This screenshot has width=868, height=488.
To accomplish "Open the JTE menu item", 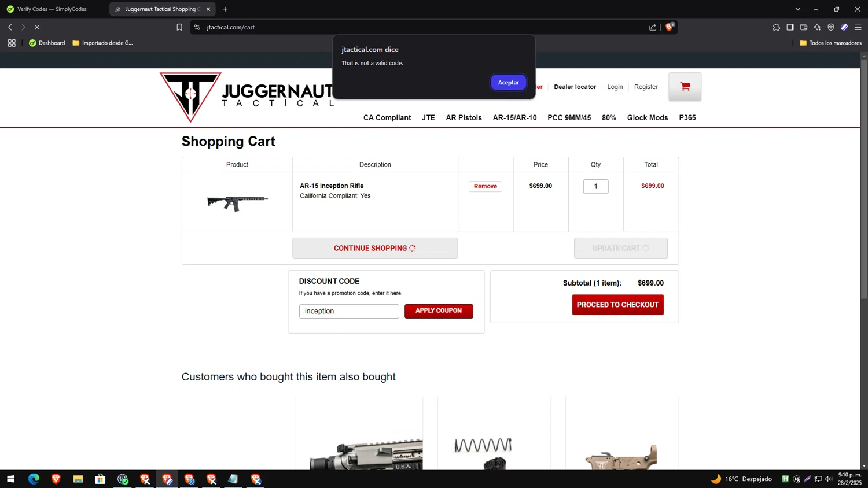I will 428,117.
